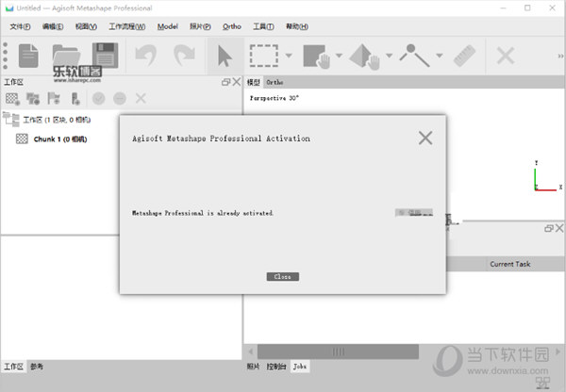566x392 pixels.
Task: Switch to the 参考 bottom tab
Action: coord(37,367)
